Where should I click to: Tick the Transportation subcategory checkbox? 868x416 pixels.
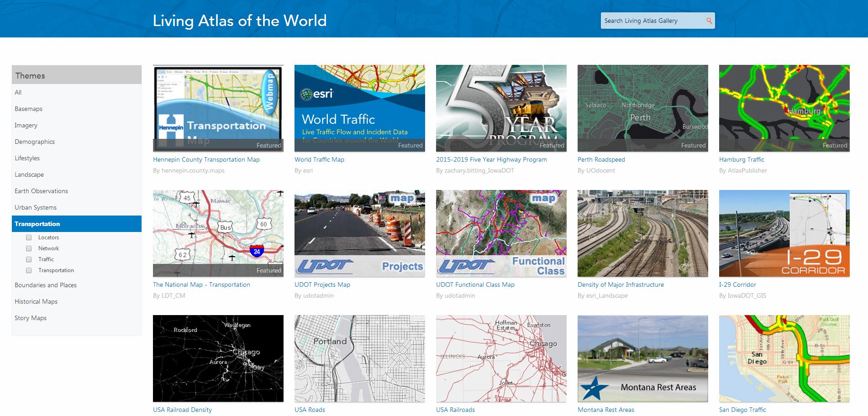29,270
